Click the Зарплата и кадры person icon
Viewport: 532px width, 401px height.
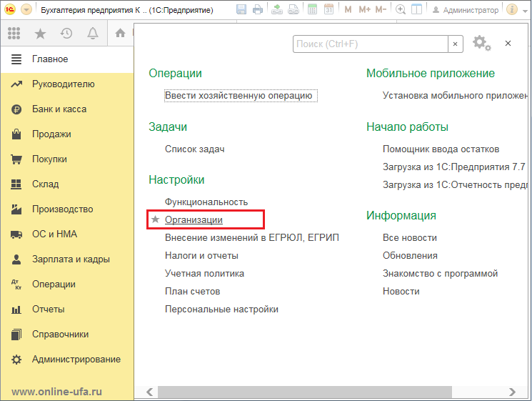tap(16, 259)
